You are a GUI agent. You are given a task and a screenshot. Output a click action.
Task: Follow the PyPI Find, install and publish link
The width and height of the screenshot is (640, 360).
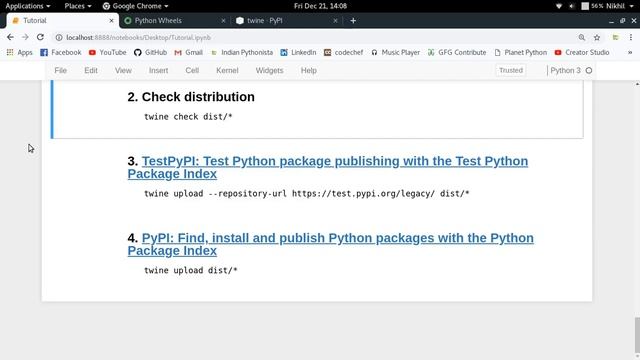(330, 244)
